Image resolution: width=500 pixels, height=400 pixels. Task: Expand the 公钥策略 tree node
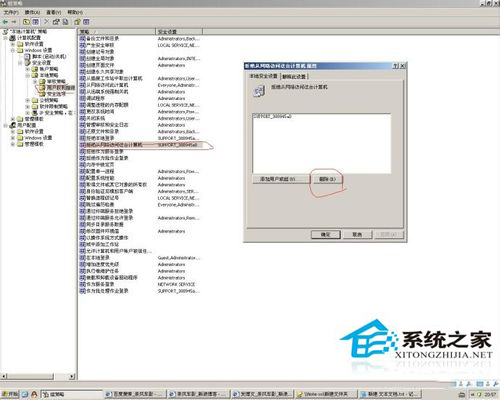pos(28,100)
